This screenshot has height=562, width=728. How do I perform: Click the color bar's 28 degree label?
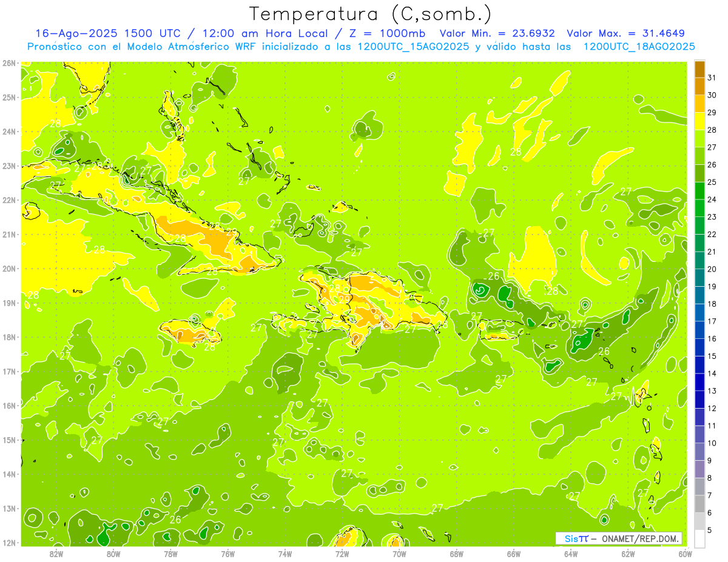[712, 130]
